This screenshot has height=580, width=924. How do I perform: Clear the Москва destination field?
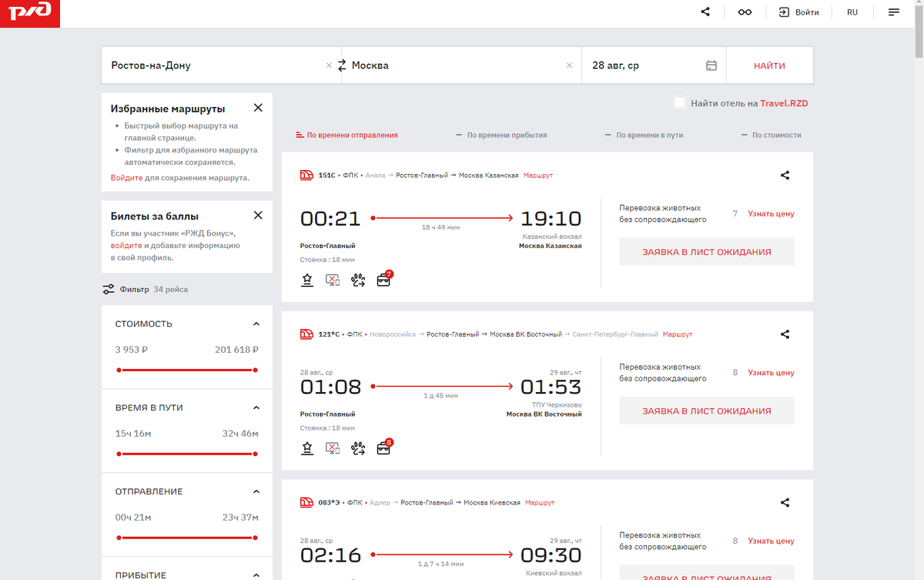point(569,65)
